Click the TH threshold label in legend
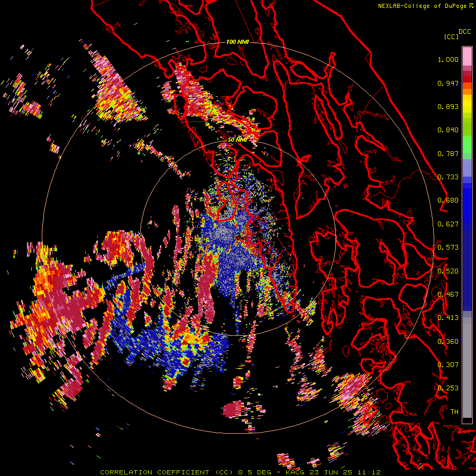476x476 pixels. click(454, 411)
